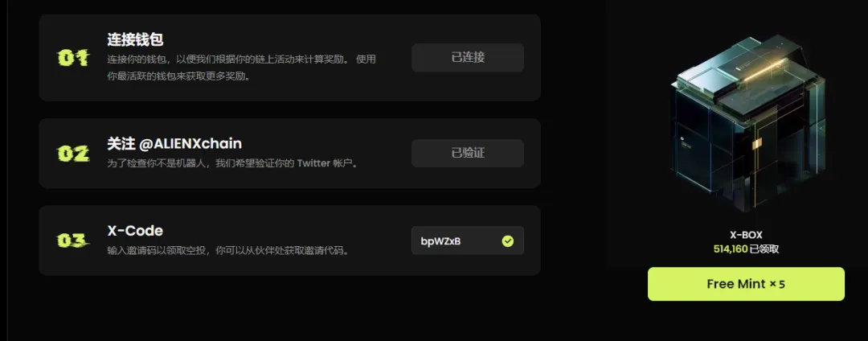Click the invite code description text
The image size is (868, 341).
click(x=228, y=251)
